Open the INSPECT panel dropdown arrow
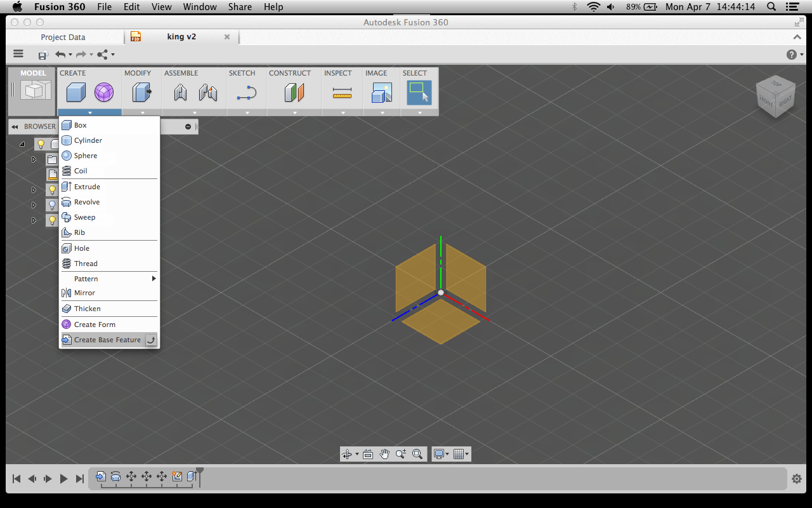 click(x=343, y=112)
